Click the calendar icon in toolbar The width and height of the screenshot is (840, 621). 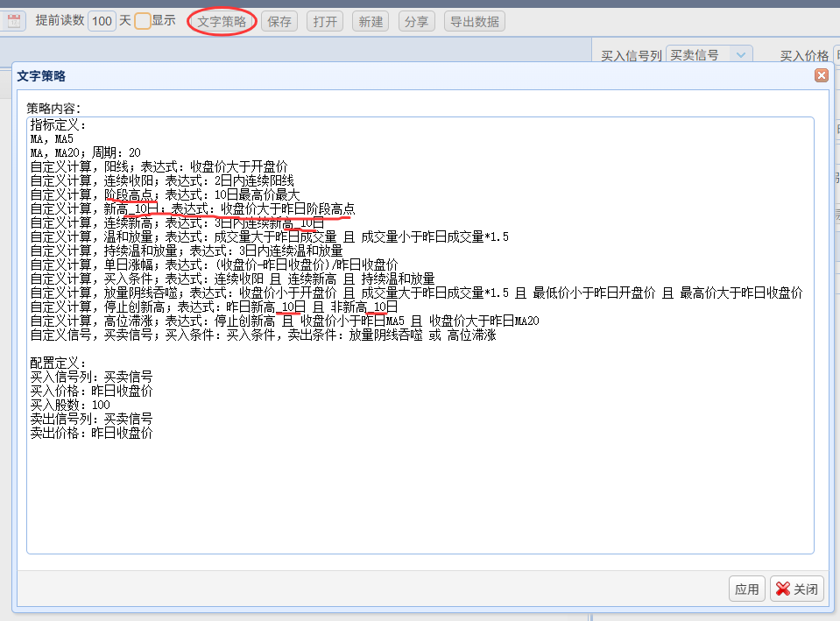coord(14,21)
